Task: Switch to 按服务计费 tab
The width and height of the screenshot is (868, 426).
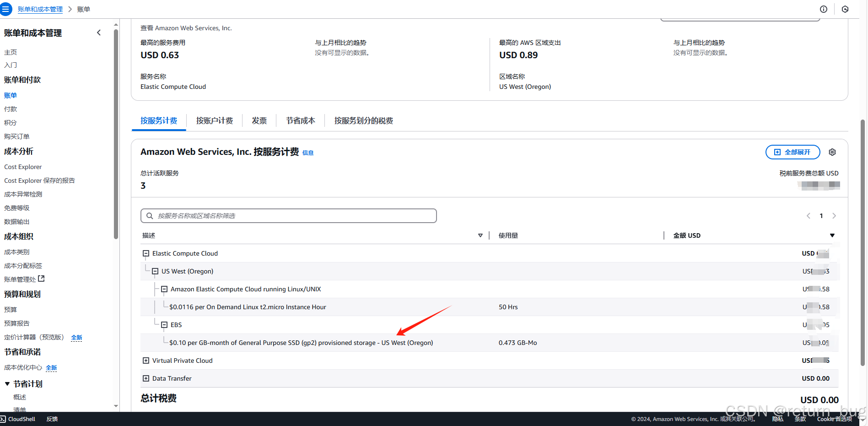Action: click(x=159, y=120)
